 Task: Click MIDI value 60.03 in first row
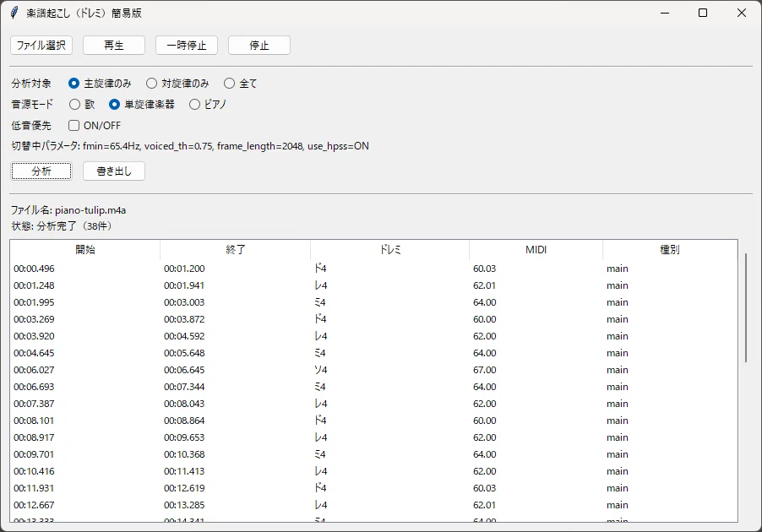tap(485, 269)
